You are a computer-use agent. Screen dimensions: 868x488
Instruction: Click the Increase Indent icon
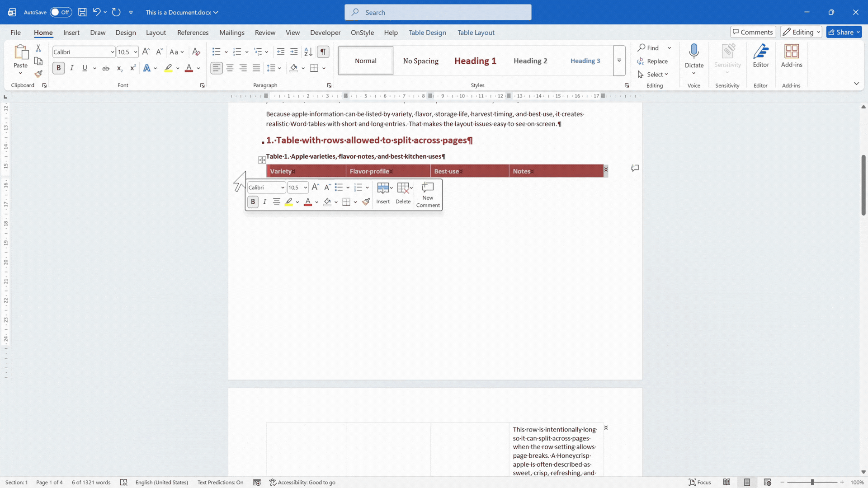pos(294,52)
